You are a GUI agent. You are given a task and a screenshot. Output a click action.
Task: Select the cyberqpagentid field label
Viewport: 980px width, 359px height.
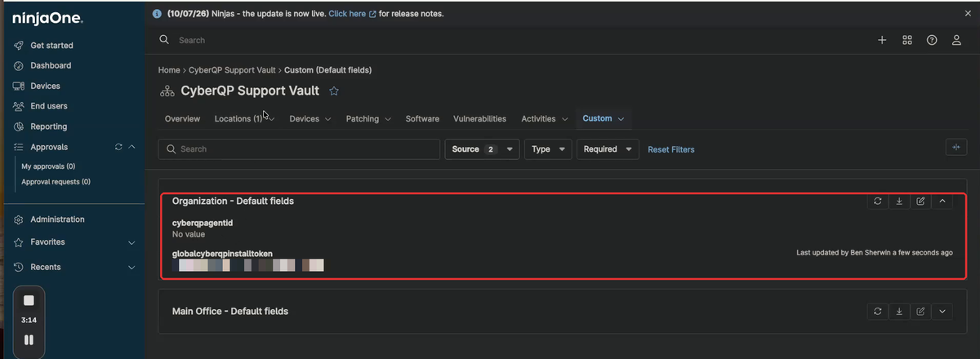(203, 223)
